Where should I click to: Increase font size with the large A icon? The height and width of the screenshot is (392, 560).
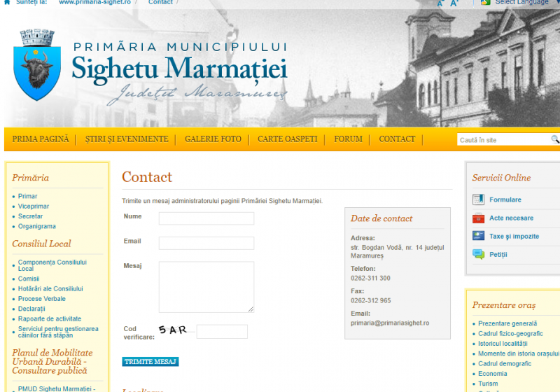[x=454, y=3]
